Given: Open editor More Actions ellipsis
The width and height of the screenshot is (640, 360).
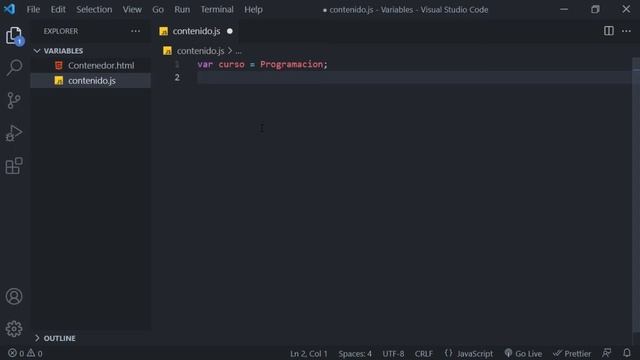Looking at the screenshot, I should pos(626,31).
